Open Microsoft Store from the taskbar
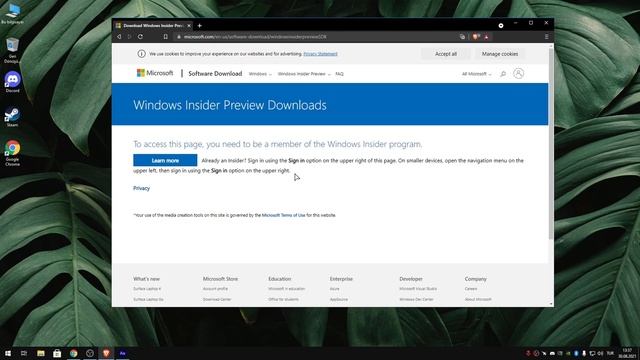640x360 pixels. pos(57,353)
